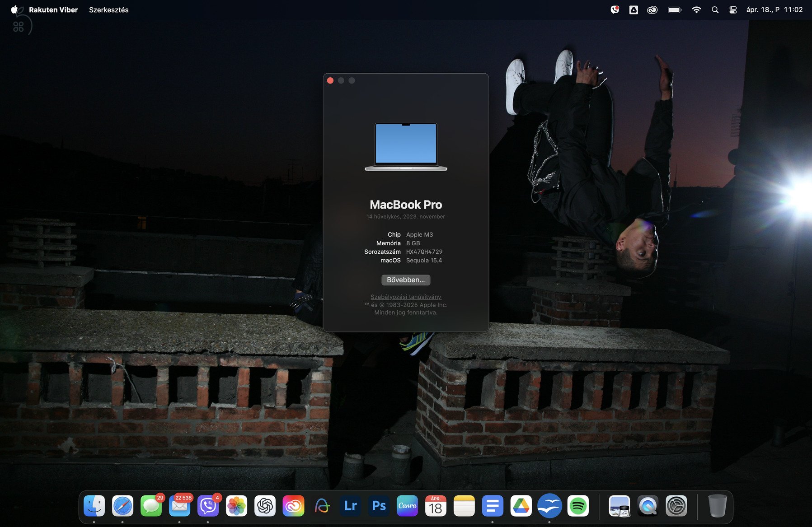This screenshot has width=812, height=527.
Task: Open Control Center in menu bar
Action: [x=733, y=9]
